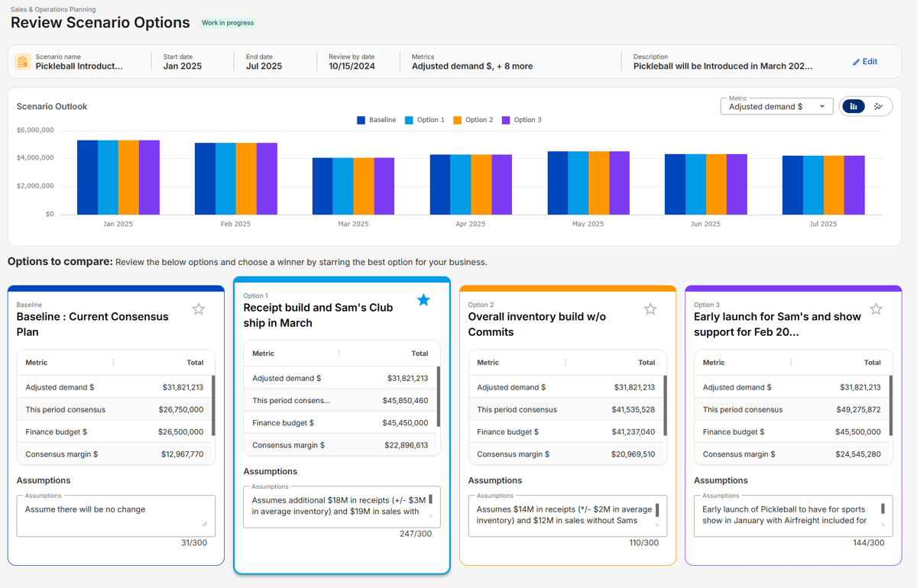Click Option 3 assumptions text field

click(x=793, y=515)
